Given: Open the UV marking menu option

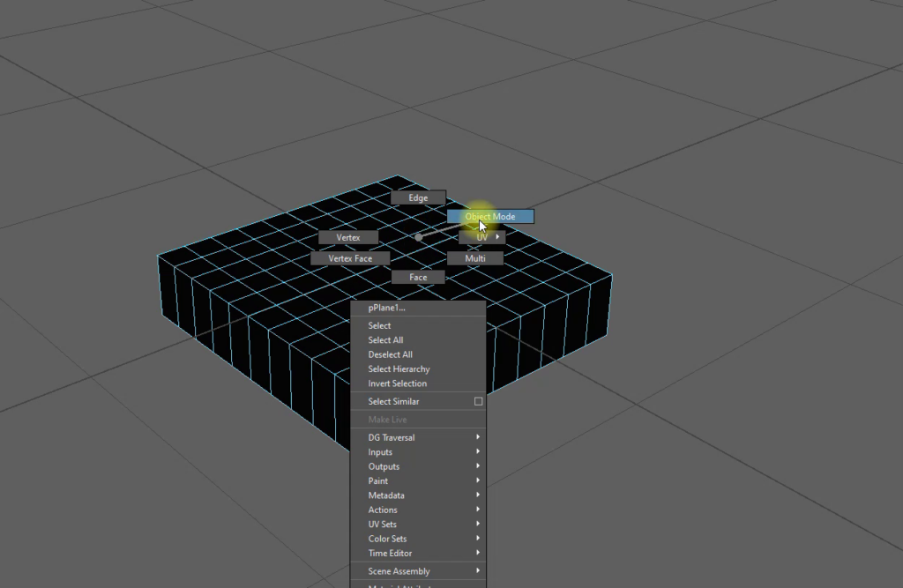Looking at the screenshot, I should click(482, 237).
